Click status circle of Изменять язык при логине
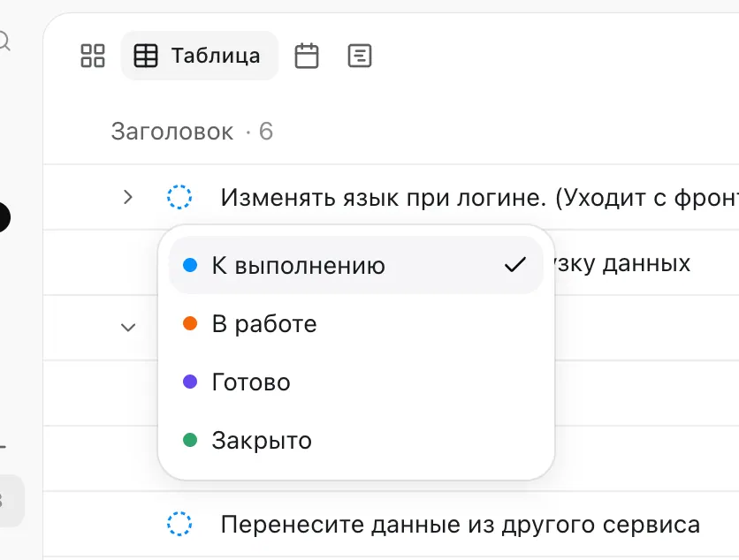Image resolution: width=739 pixels, height=560 pixels. [x=179, y=197]
